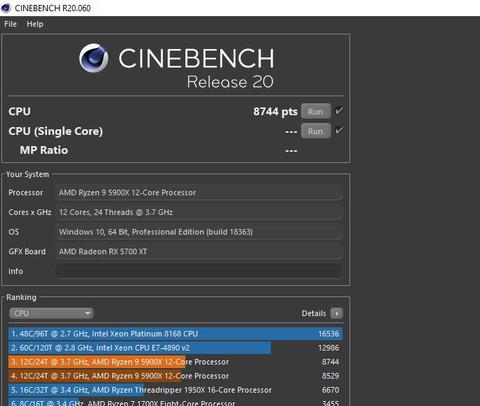
Task: Select Threadripper 1950X ranking row
Action: click(x=175, y=390)
